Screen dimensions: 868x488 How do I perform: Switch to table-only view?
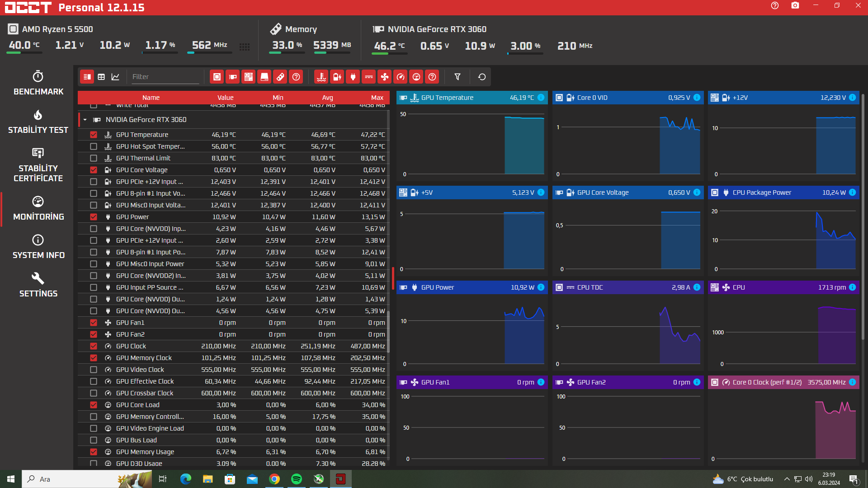pyautogui.click(x=101, y=77)
